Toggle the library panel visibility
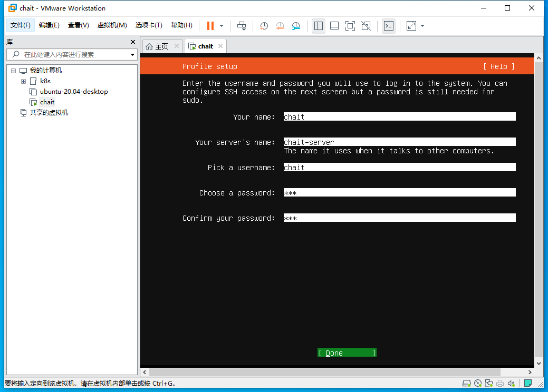 pyautogui.click(x=319, y=25)
